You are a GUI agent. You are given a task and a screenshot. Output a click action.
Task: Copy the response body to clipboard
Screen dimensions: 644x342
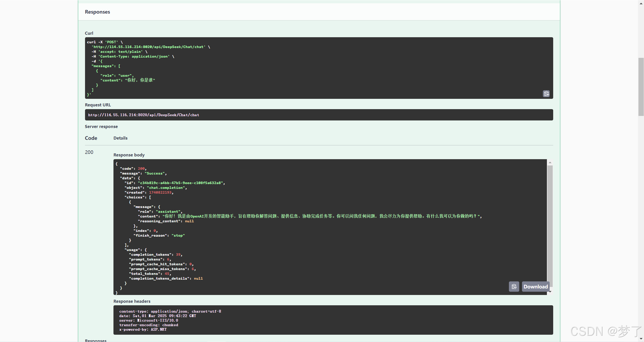(514, 287)
